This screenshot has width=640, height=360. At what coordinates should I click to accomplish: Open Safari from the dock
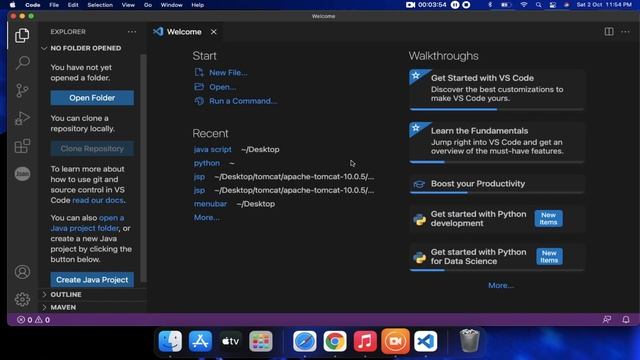[304, 341]
